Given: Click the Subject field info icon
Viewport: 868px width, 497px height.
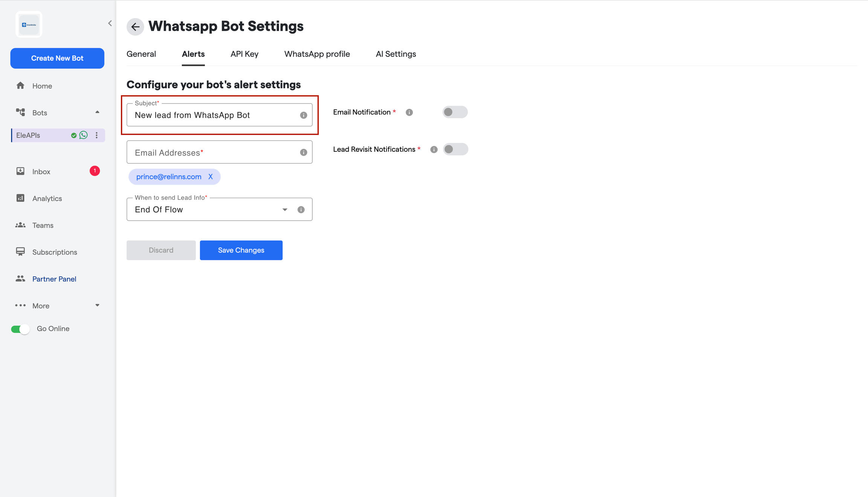Looking at the screenshot, I should [x=304, y=115].
